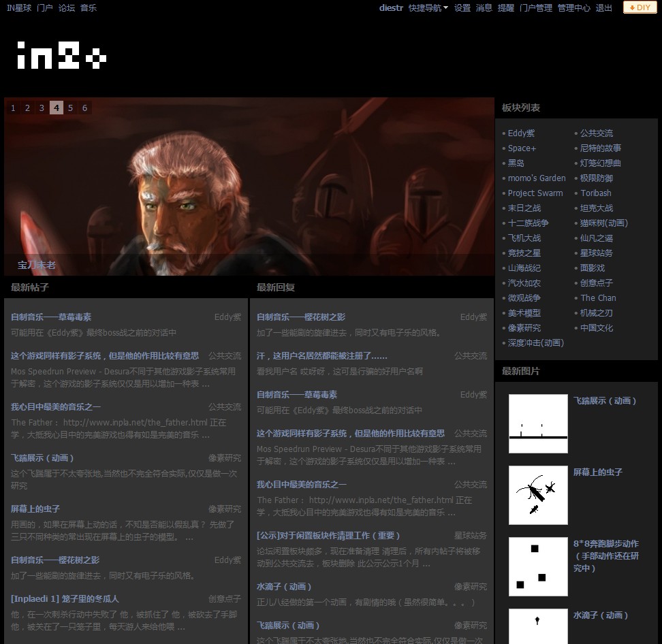
Task: Open the 门户 top menu item
Action: pyautogui.click(x=45, y=7)
